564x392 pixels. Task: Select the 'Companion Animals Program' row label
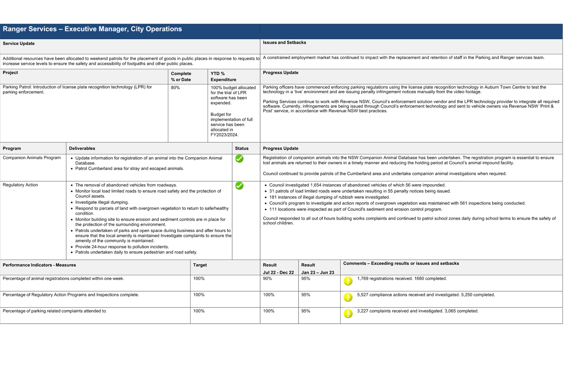(x=32, y=158)
